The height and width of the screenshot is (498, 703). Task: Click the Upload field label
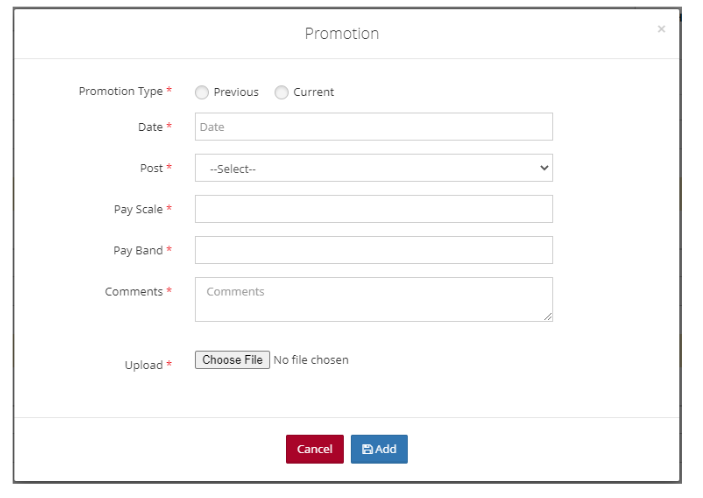click(143, 365)
